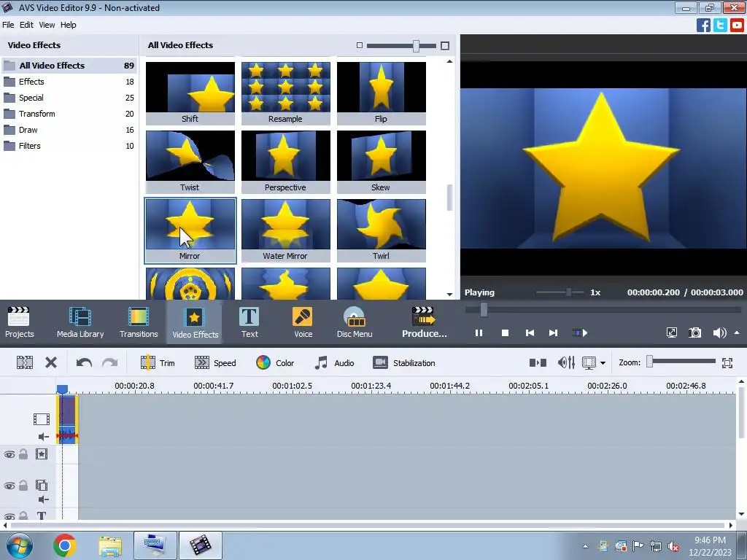Select the Twirl effect thumbnail
This screenshot has width=747, height=560.
tap(381, 230)
